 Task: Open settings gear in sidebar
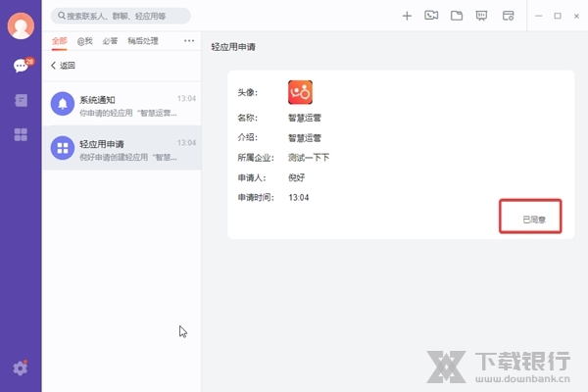tap(21, 368)
